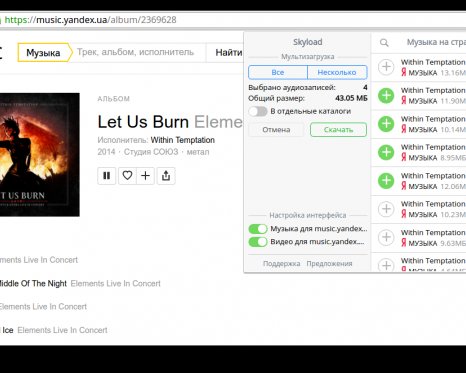The height and width of the screenshot is (373, 466).
Task: Click the Let Us Burn album cover
Action: point(40,155)
